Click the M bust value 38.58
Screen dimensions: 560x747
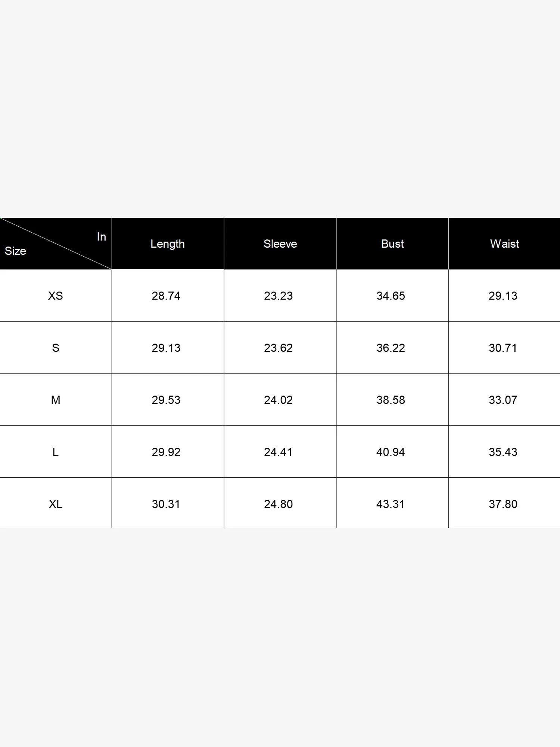coord(391,400)
